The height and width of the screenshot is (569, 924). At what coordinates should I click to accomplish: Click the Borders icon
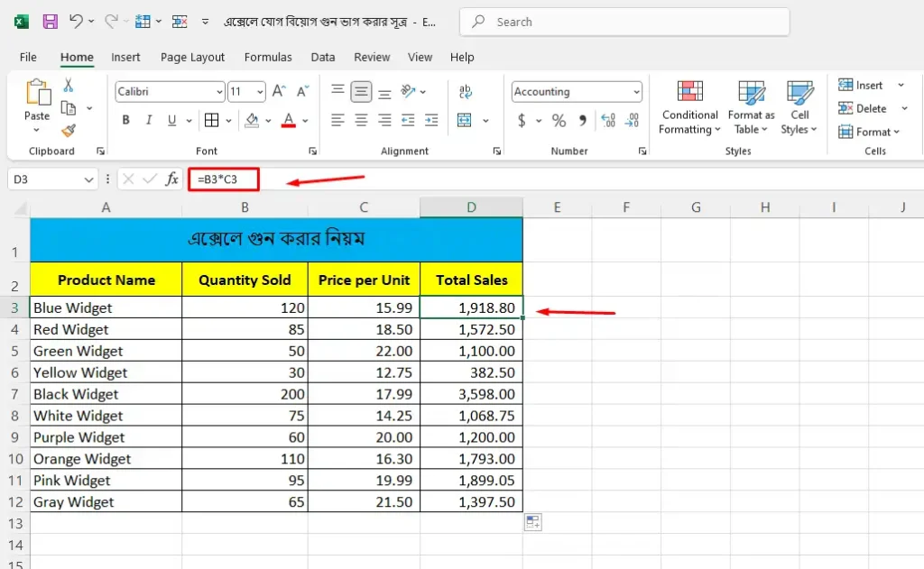point(211,120)
